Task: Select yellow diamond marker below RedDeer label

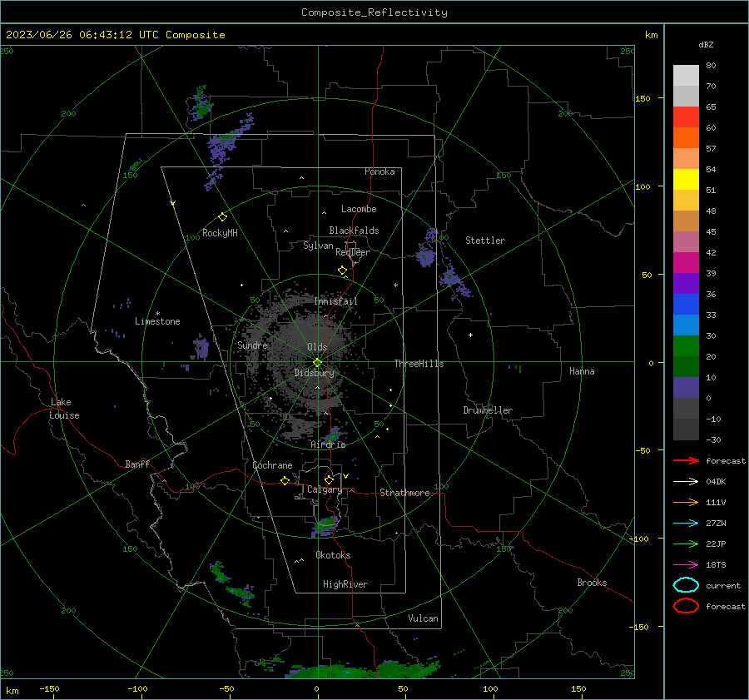Action: [342, 271]
